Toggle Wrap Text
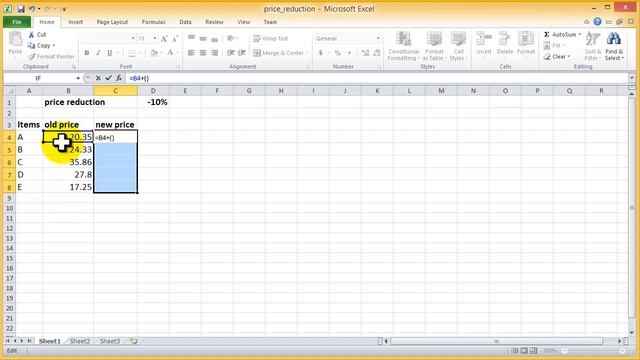 [271, 38]
